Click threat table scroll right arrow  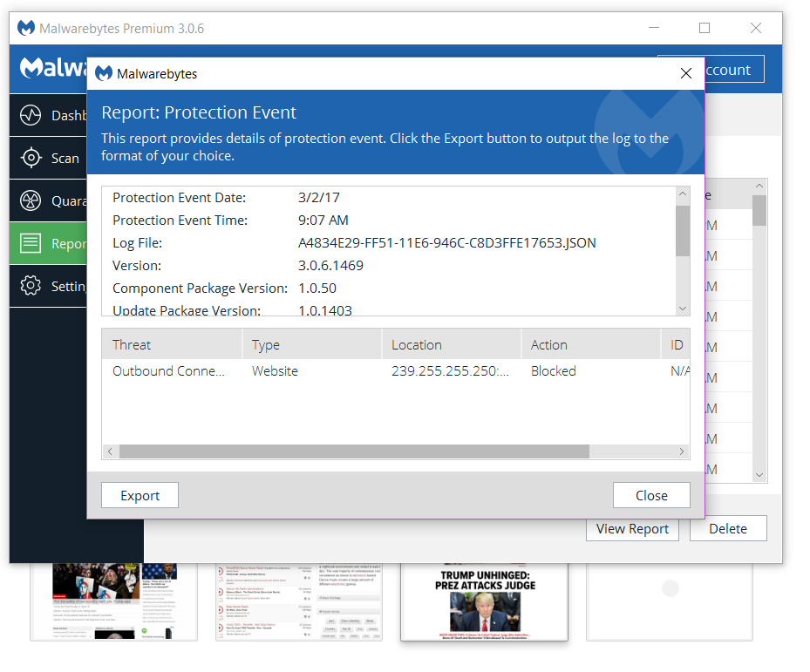click(682, 451)
